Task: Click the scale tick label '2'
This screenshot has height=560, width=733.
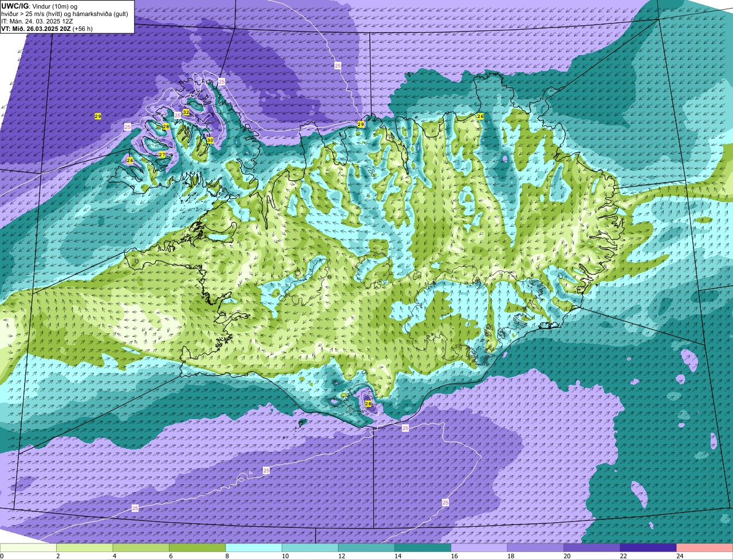Action: tap(58, 556)
